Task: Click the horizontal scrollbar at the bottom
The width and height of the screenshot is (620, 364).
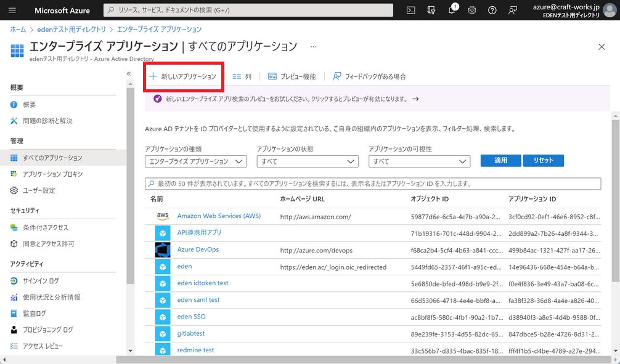Action: (x=364, y=360)
